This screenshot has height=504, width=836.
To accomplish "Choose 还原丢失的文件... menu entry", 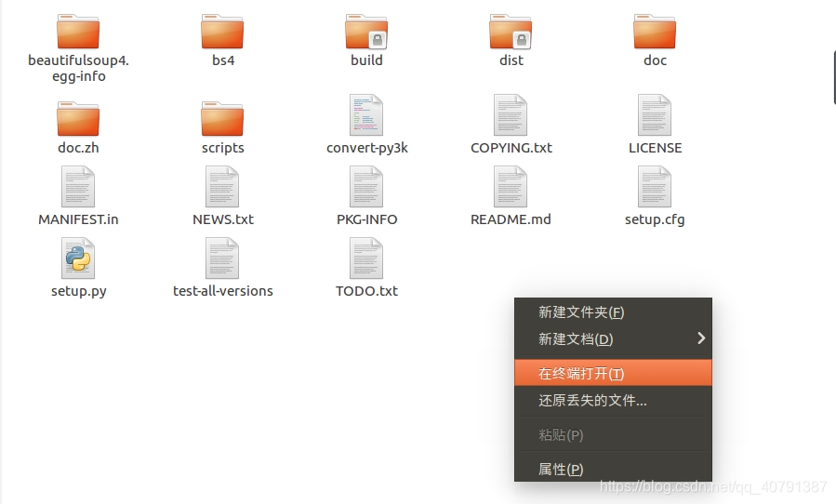I will click(613, 400).
